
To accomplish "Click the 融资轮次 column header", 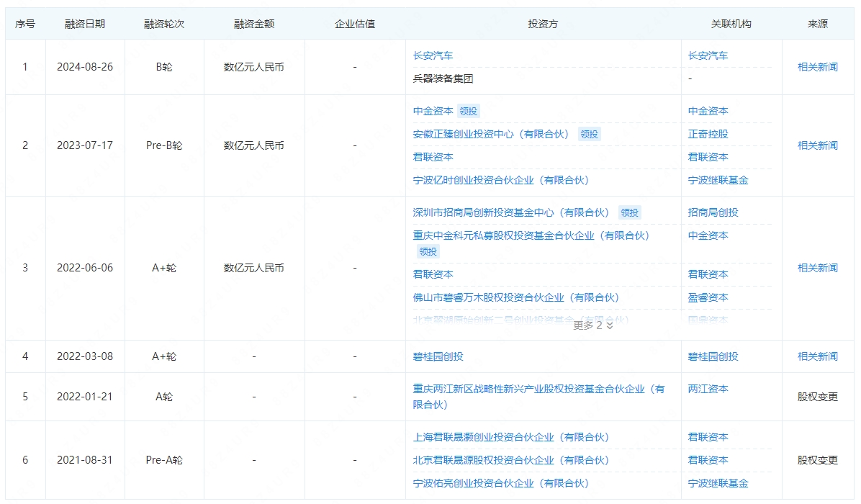I will pos(163,24).
